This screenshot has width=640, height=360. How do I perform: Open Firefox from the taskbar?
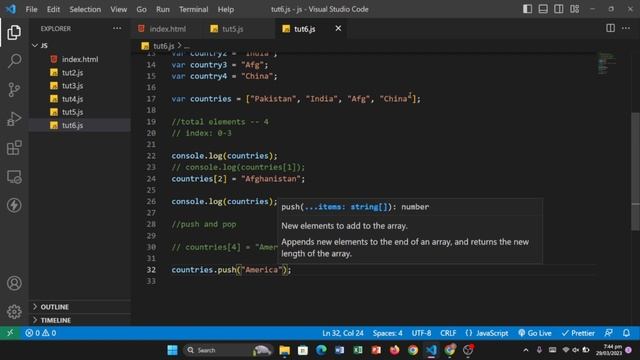pos(395,350)
